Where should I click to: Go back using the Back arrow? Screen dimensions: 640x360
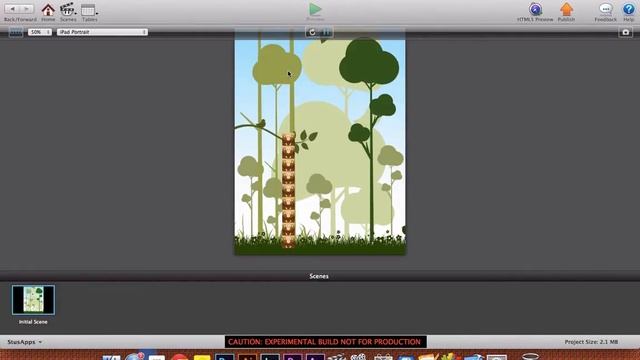click(13, 9)
